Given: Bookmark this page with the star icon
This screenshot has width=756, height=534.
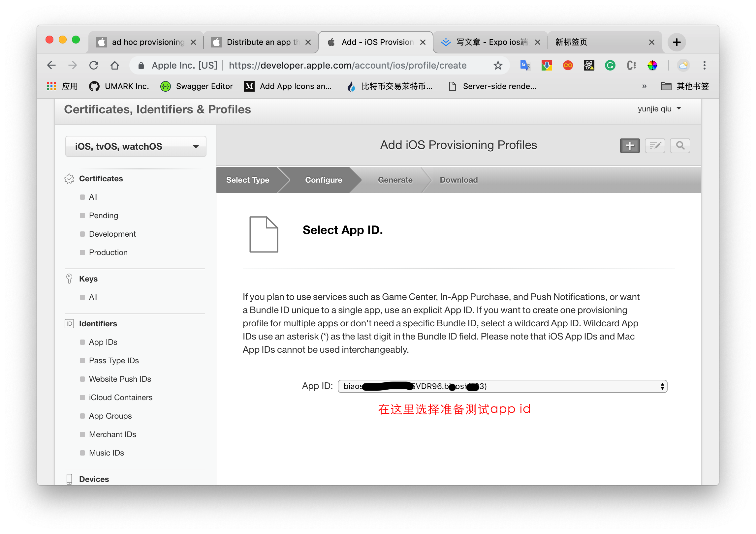Looking at the screenshot, I should tap(498, 65).
